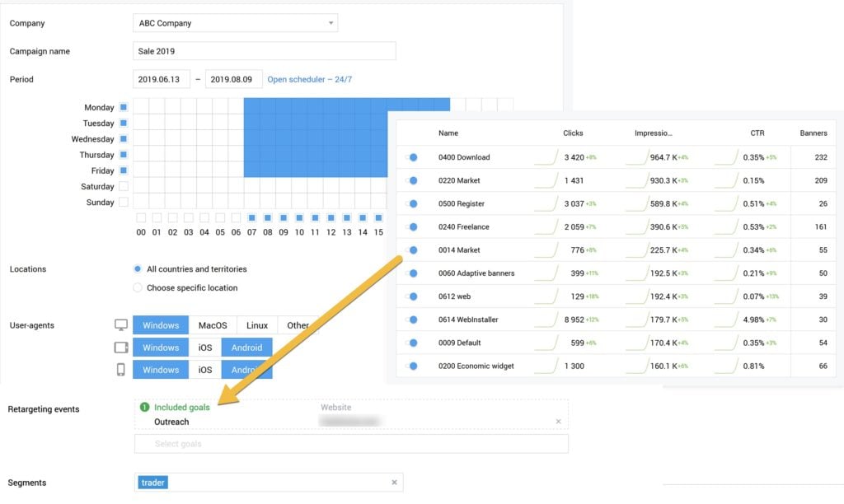Image resolution: width=844 pixels, height=504 pixels.
Task: Open the 0060 Adaptive banners campaign name
Action: coord(476,273)
